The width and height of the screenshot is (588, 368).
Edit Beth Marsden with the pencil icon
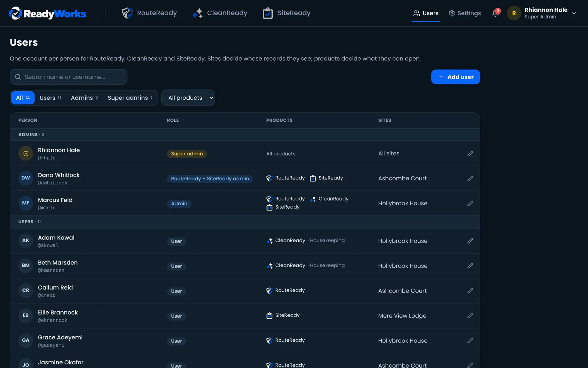tap(470, 266)
